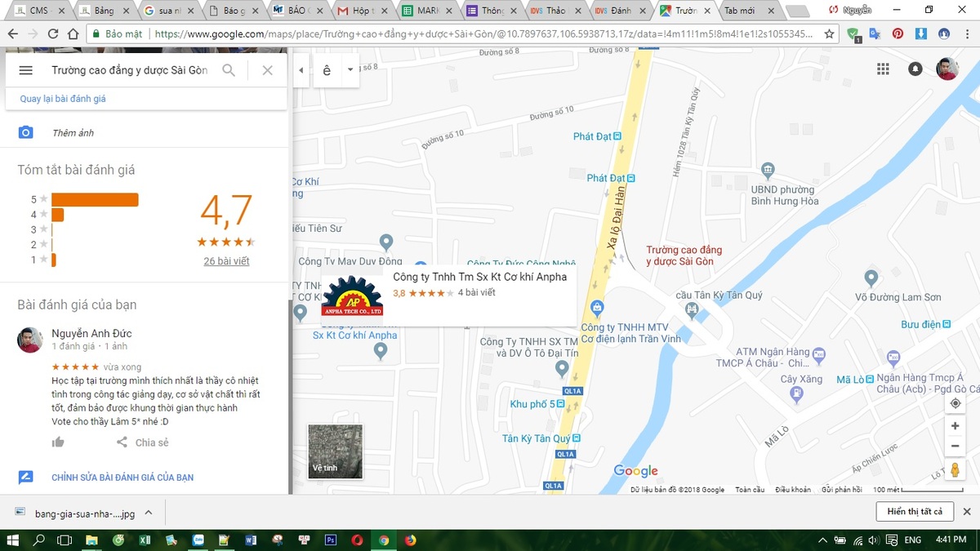Bookmark the page with star icon
The width and height of the screenshot is (980, 551).
tap(830, 34)
